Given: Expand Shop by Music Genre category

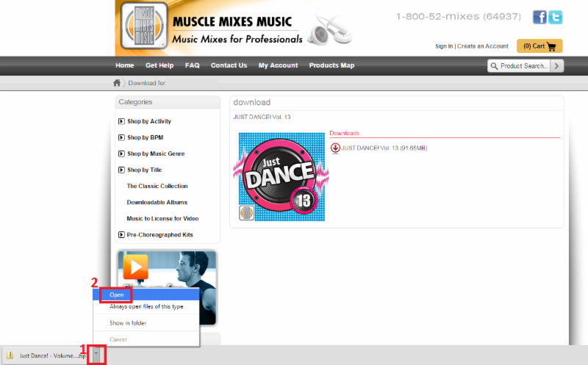Looking at the screenshot, I should pyautogui.click(x=121, y=153).
